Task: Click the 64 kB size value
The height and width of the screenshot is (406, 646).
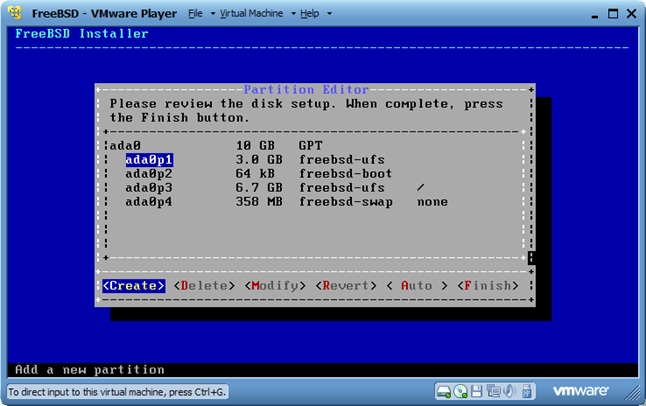Action: coord(255,174)
